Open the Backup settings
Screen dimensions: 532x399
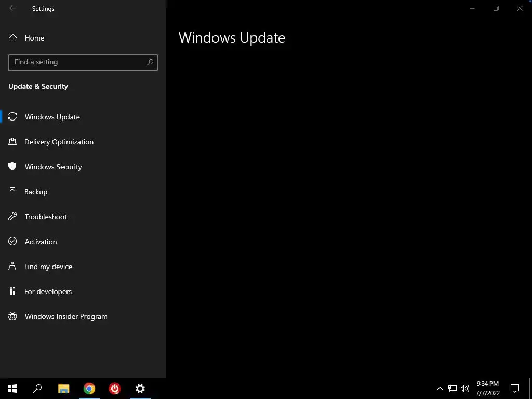pos(83,192)
